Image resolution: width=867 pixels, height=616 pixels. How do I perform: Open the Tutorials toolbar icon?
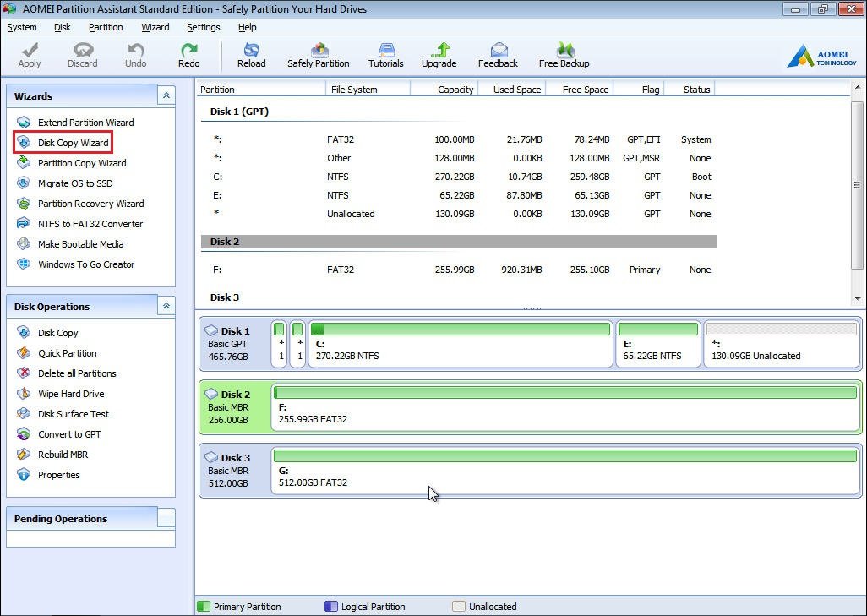pos(386,51)
